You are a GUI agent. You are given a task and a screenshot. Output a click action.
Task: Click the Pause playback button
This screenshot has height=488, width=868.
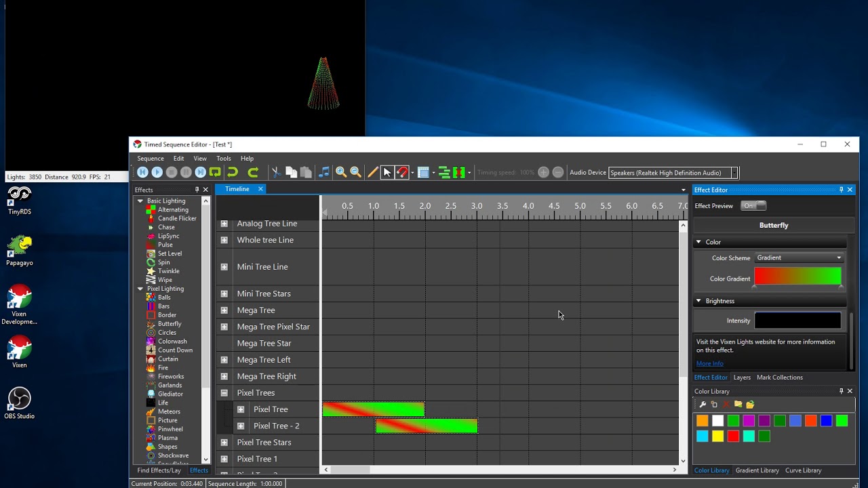tap(186, 172)
